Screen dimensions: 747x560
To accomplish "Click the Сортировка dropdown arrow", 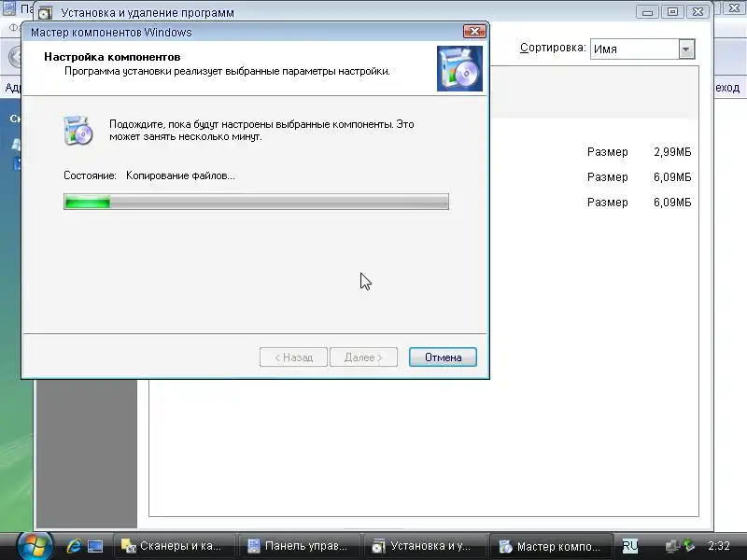I will 686,49.
